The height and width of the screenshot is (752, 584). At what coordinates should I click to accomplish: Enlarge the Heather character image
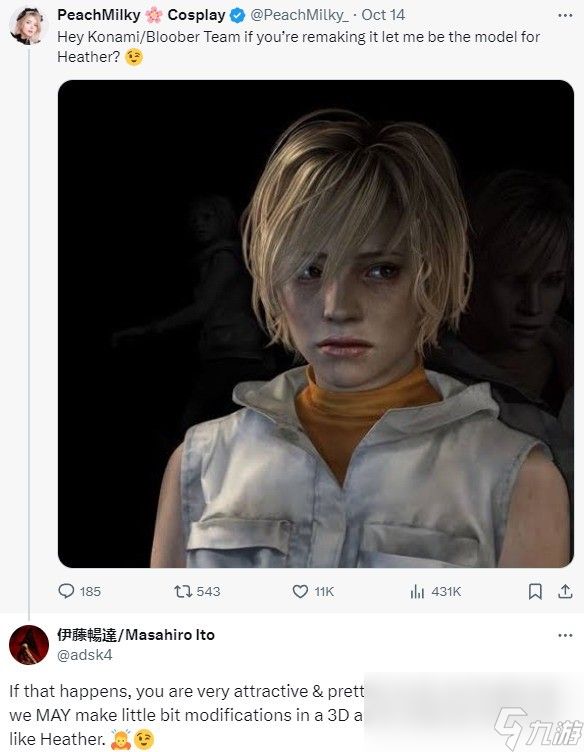pyautogui.click(x=315, y=324)
